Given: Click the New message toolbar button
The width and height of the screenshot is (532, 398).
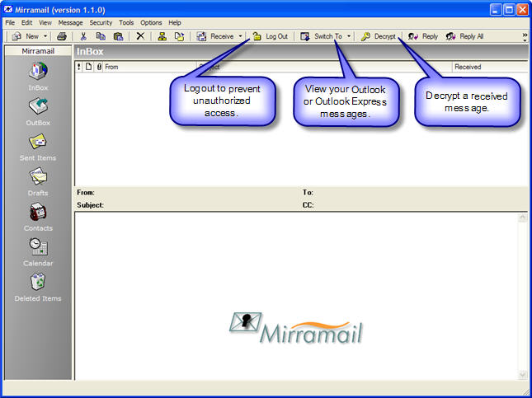Looking at the screenshot, I should [26, 36].
